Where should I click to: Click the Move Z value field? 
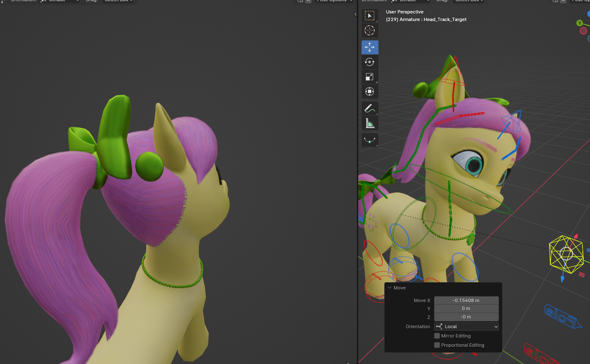coord(466,317)
